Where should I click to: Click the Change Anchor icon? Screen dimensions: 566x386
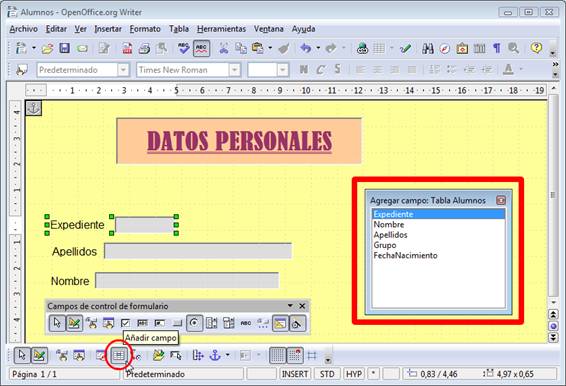(x=215, y=355)
